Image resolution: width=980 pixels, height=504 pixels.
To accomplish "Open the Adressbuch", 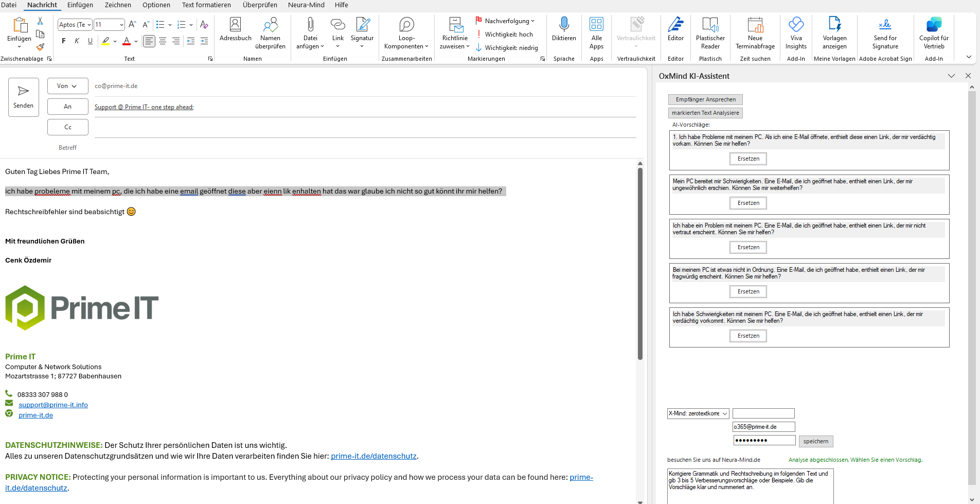I will tap(235, 29).
